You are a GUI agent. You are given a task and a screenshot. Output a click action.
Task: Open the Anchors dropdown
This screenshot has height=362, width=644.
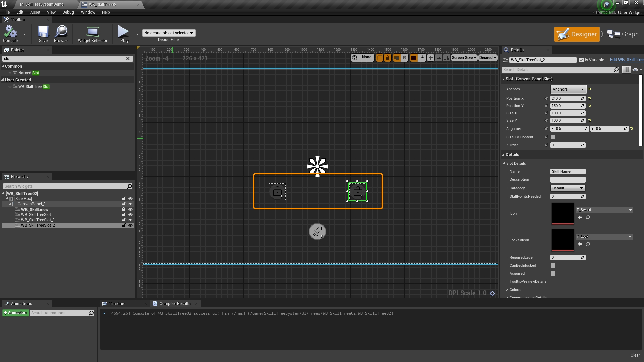click(568, 89)
